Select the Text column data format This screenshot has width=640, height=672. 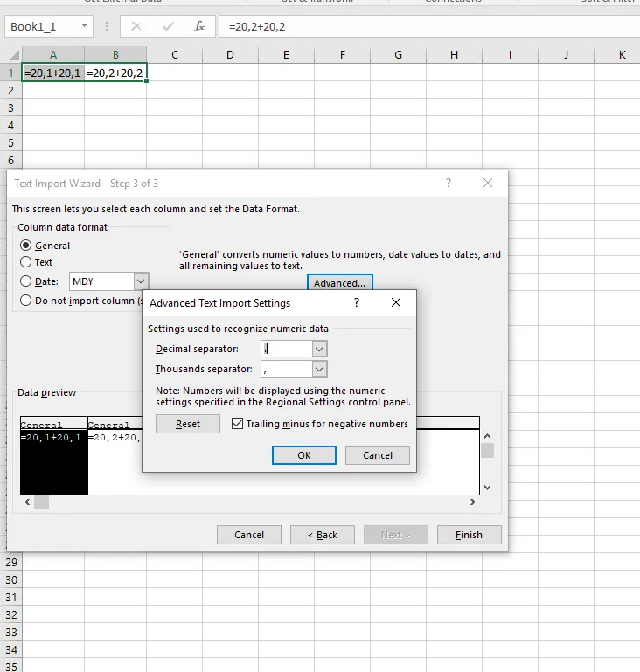[x=25, y=262]
